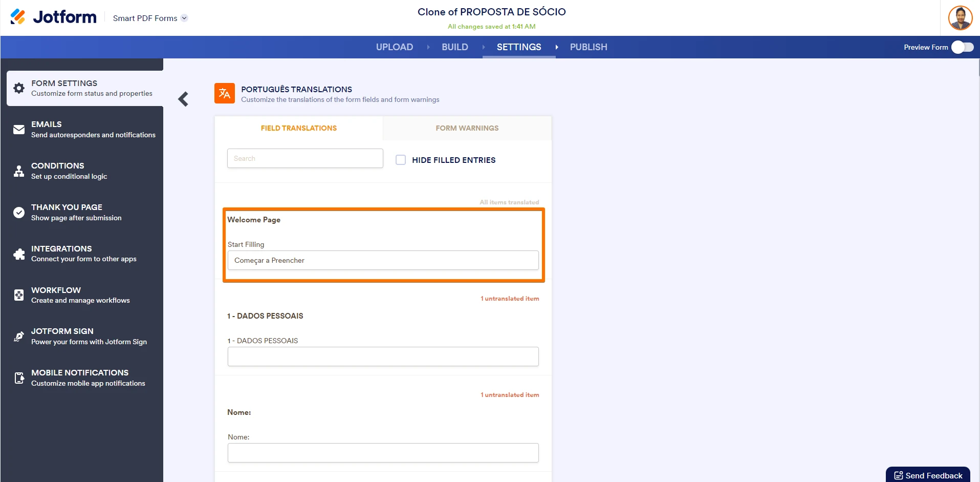Click the Thank You Page icon
The width and height of the screenshot is (980, 482).
pos(19,212)
